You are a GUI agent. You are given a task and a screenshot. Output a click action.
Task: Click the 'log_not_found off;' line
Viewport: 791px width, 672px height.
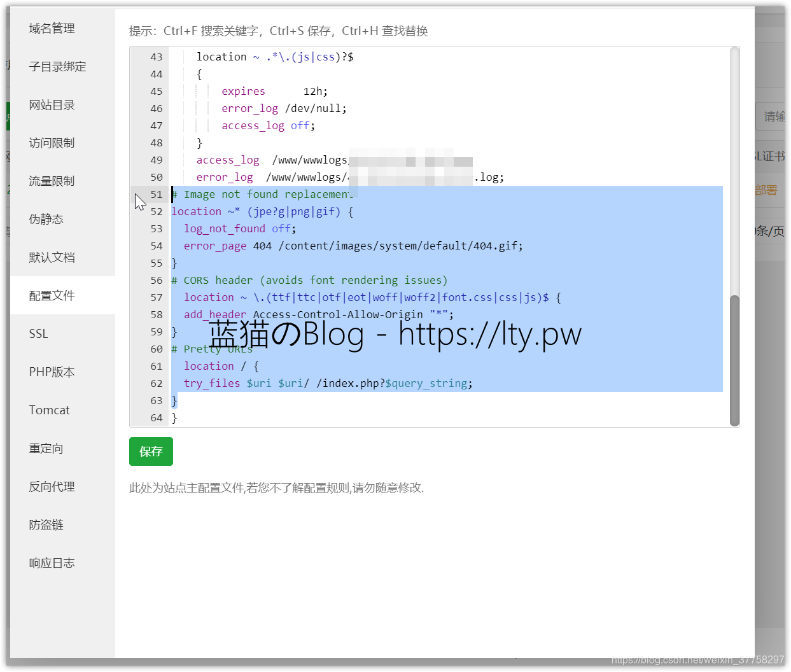click(240, 228)
